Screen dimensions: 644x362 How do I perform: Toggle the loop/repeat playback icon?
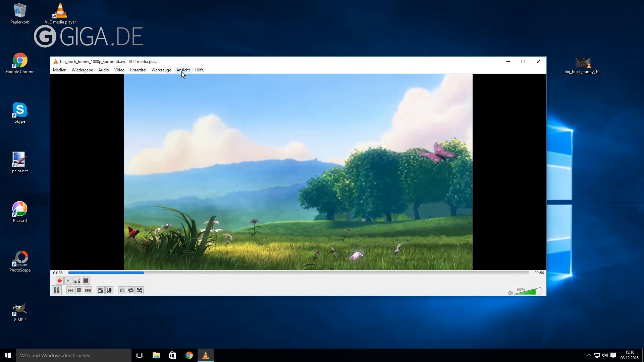(x=130, y=290)
